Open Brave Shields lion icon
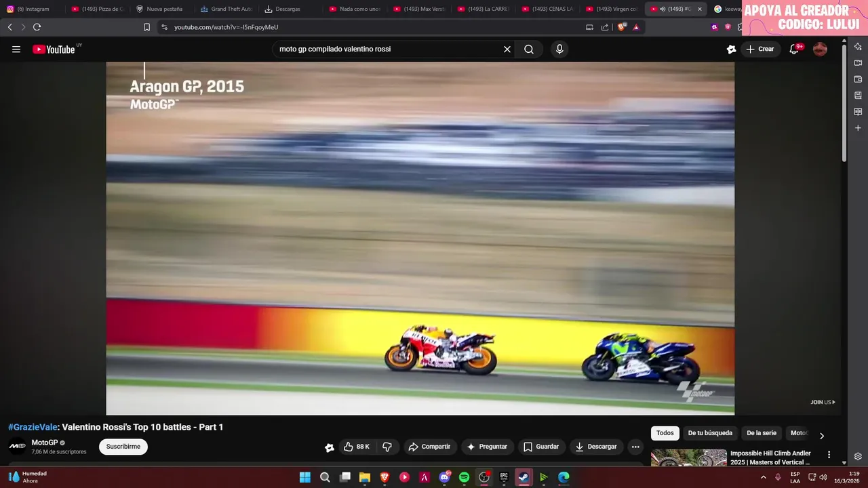Image resolution: width=868 pixels, height=488 pixels. [621, 27]
